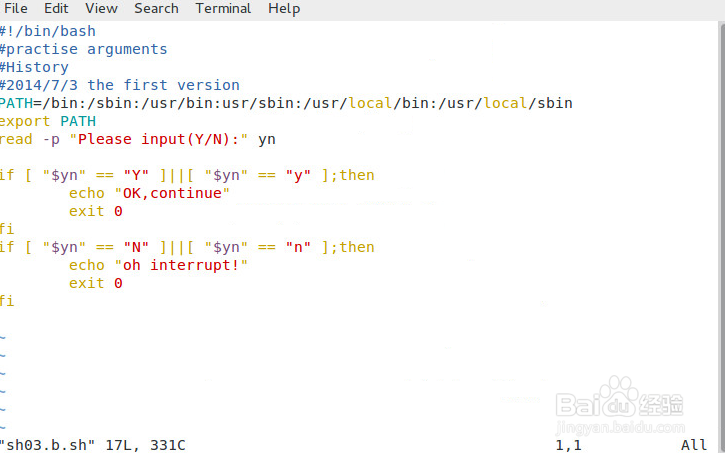Click the first 'exit 0' statement

click(96, 211)
